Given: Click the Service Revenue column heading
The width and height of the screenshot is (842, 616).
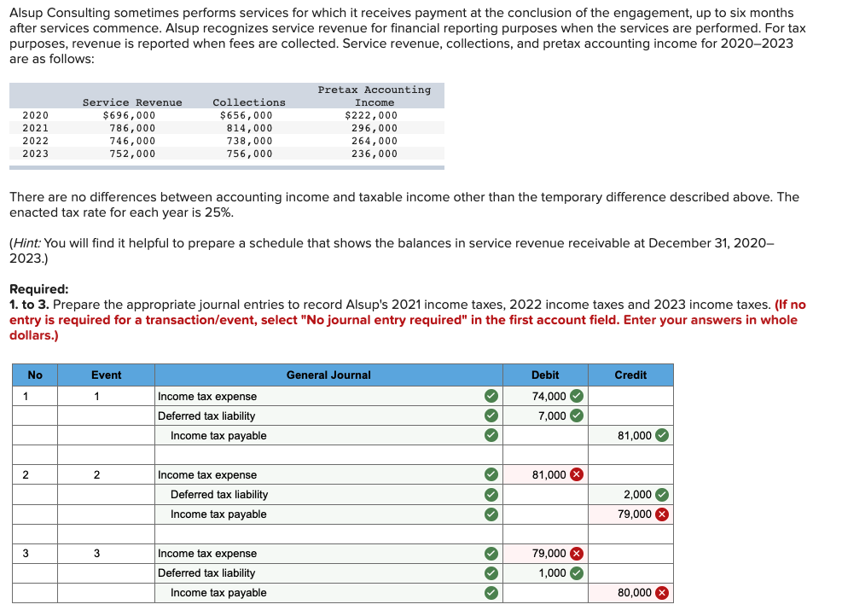Looking at the screenshot, I should 132,102.
